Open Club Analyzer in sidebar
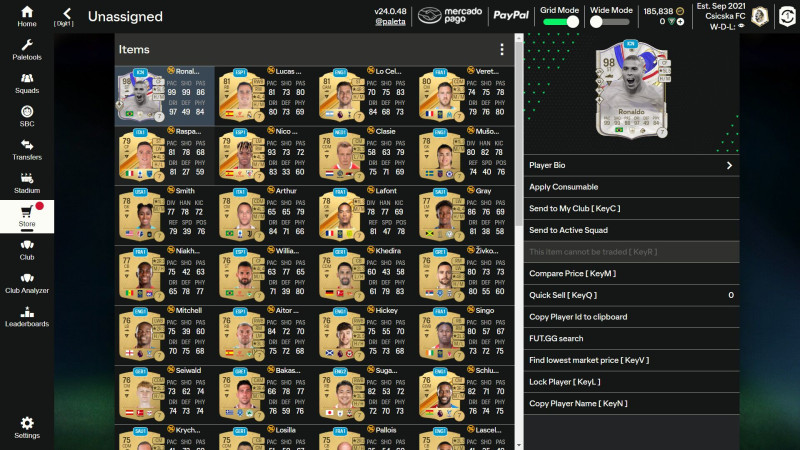The height and width of the screenshot is (450, 800). click(27, 283)
